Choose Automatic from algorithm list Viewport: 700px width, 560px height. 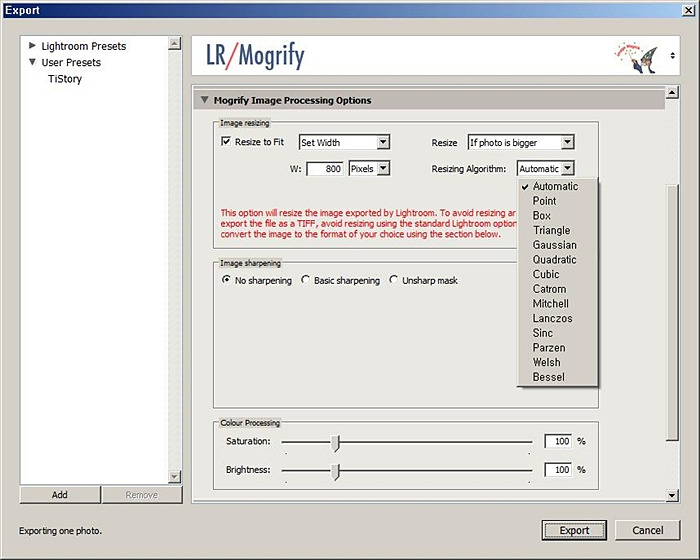[x=557, y=186]
